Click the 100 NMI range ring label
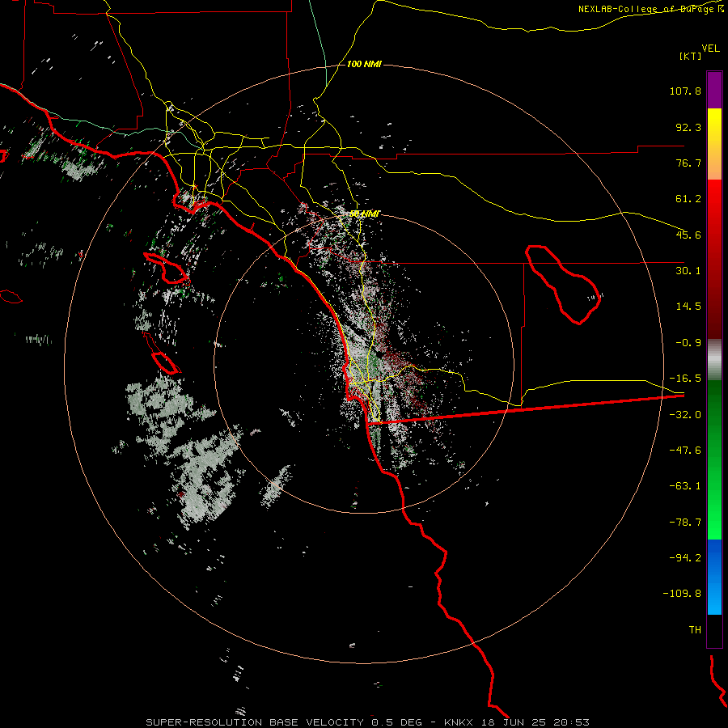 (364, 64)
